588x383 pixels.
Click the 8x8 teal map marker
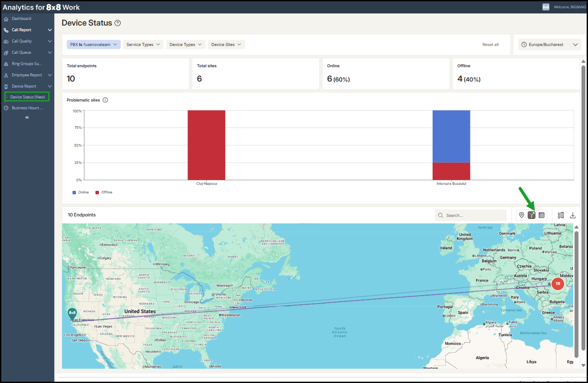[72, 314]
